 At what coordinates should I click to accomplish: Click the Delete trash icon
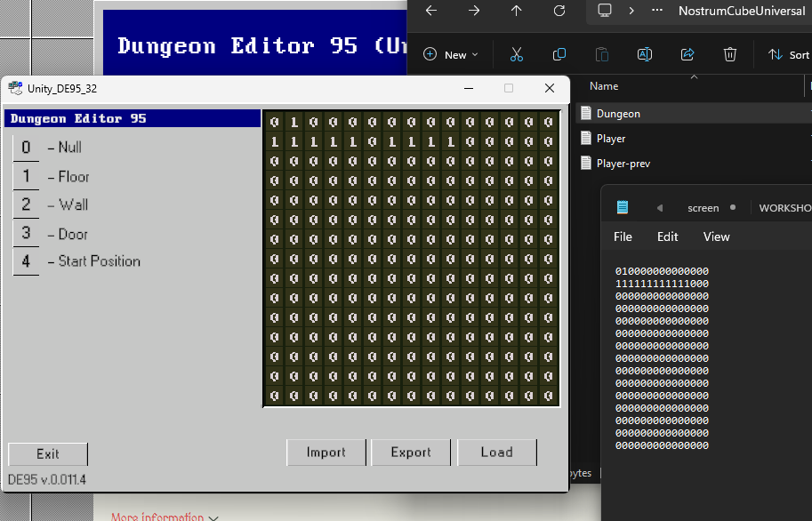730,54
